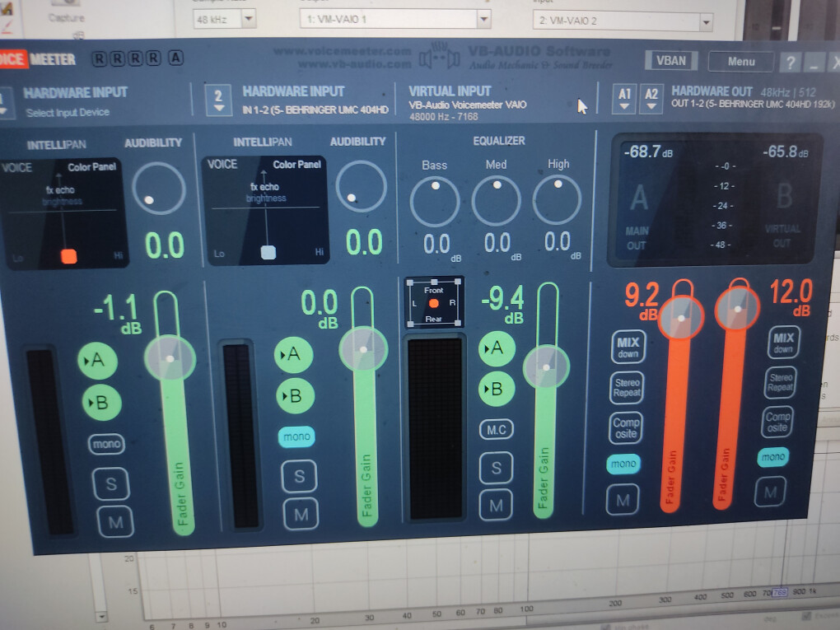Toggle bus A routing on Virtual Input
The image size is (840, 630).
point(497,348)
